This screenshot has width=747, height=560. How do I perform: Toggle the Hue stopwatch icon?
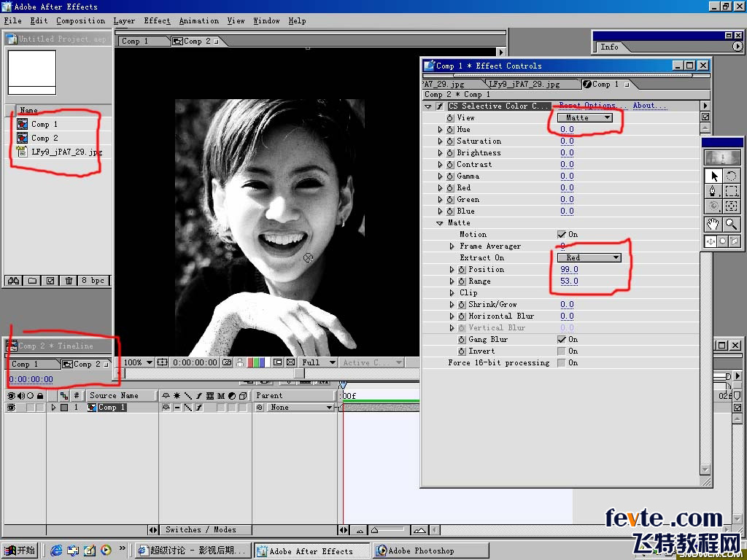[x=450, y=130]
